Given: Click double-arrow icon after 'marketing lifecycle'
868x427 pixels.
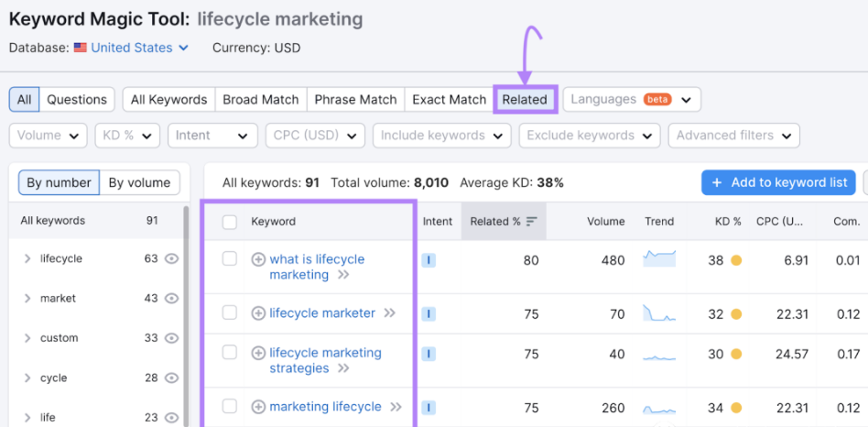Looking at the screenshot, I should tap(396, 407).
